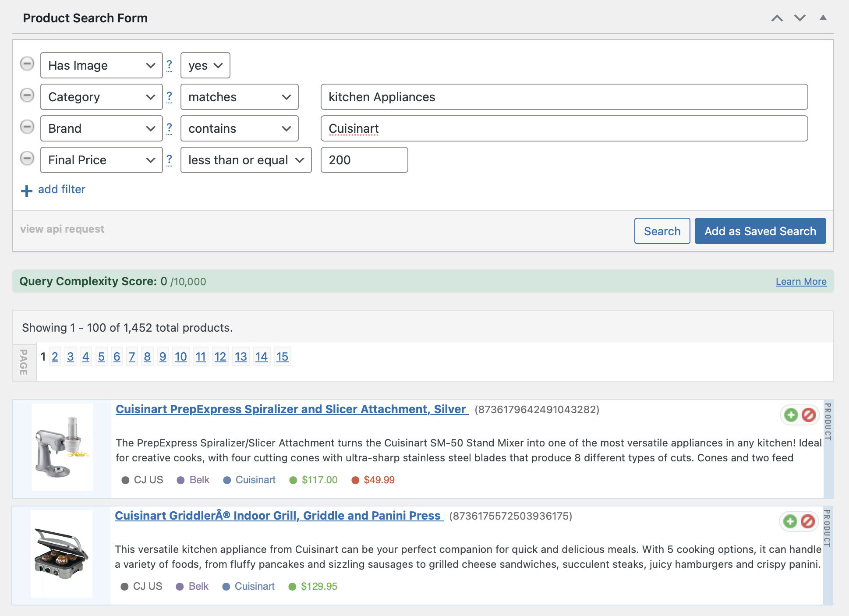The image size is (849, 616).
Task: Block the PrepExpress Spiralizer product
Action: [808, 414]
